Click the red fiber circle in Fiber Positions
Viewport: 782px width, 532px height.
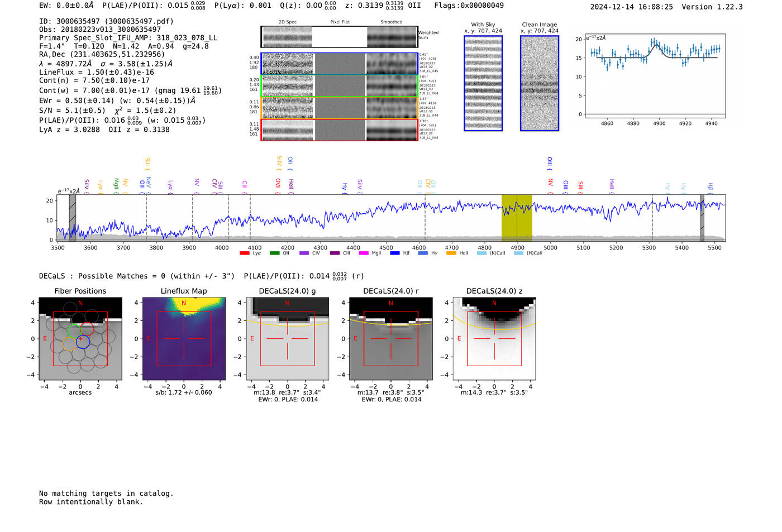(87, 329)
